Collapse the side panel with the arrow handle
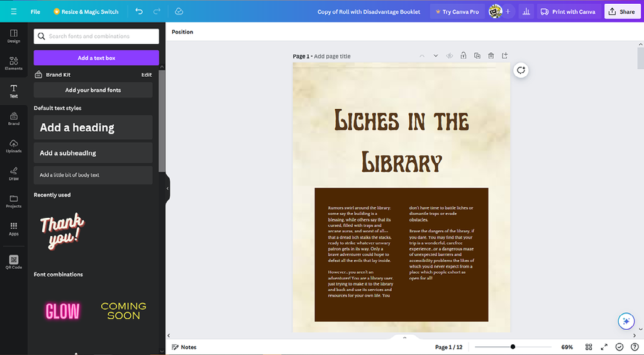 [x=167, y=188]
